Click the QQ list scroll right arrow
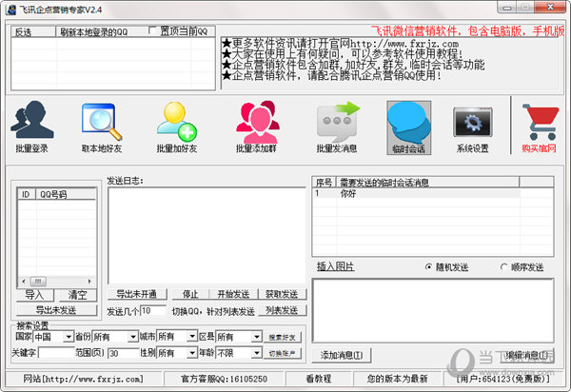The image size is (571, 392). [x=89, y=282]
